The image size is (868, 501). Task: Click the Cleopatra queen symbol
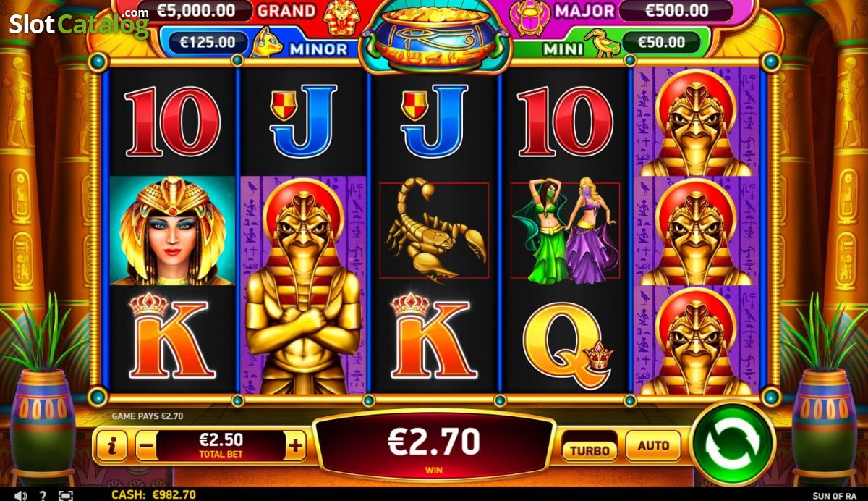click(172, 230)
